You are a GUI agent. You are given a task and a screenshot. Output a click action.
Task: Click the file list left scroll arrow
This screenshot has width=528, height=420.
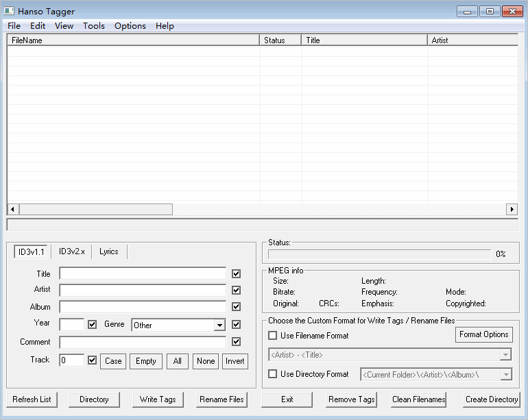(x=13, y=209)
